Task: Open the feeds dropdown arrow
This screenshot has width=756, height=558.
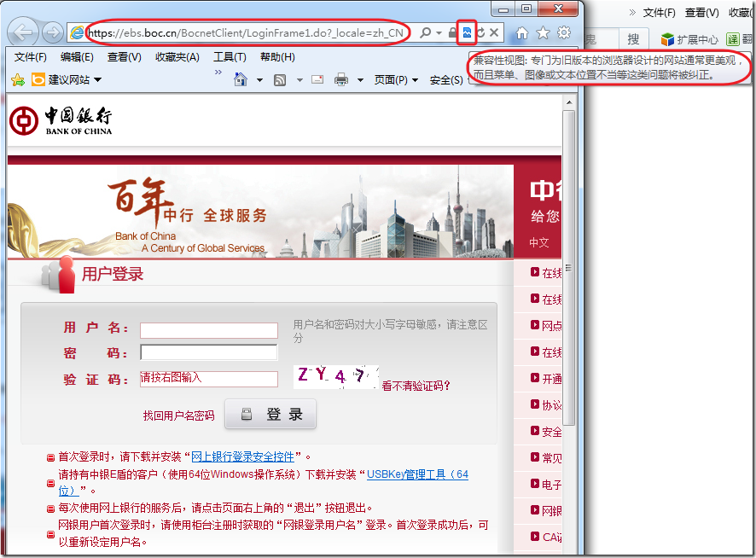Action: (299, 80)
